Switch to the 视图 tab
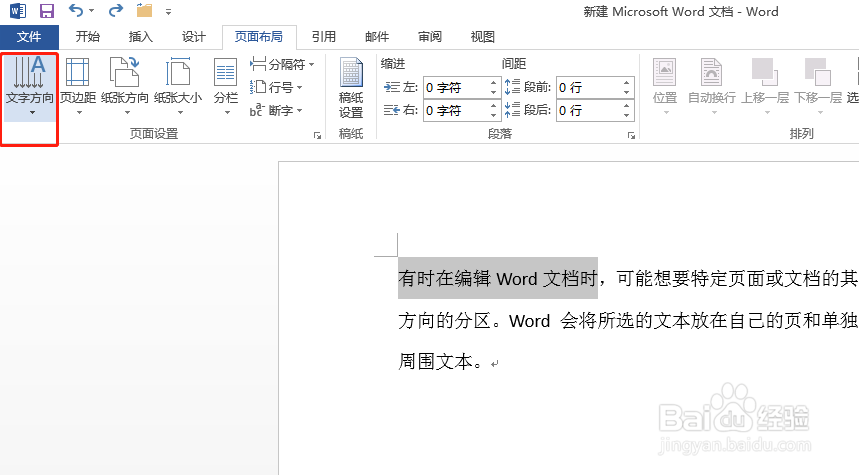This screenshot has width=859, height=475. (x=483, y=37)
